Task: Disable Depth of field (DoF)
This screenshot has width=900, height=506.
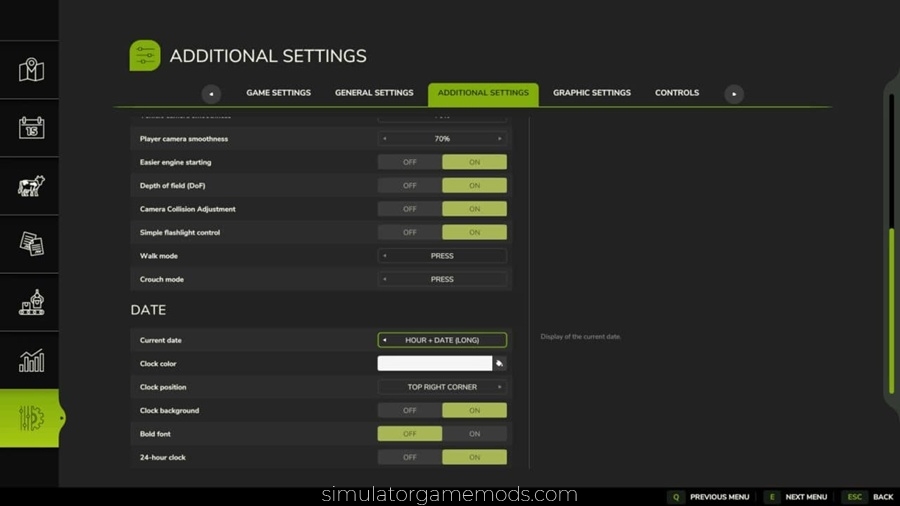Action: tap(410, 186)
